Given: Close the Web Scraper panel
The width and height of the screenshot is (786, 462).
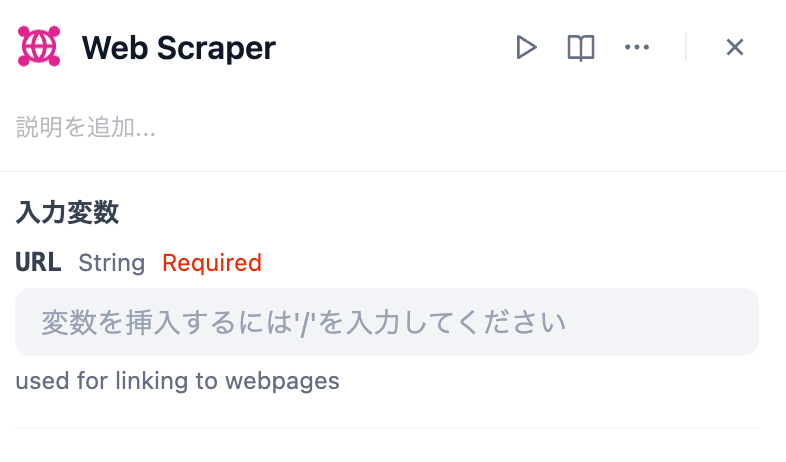Looking at the screenshot, I should click(x=735, y=47).
